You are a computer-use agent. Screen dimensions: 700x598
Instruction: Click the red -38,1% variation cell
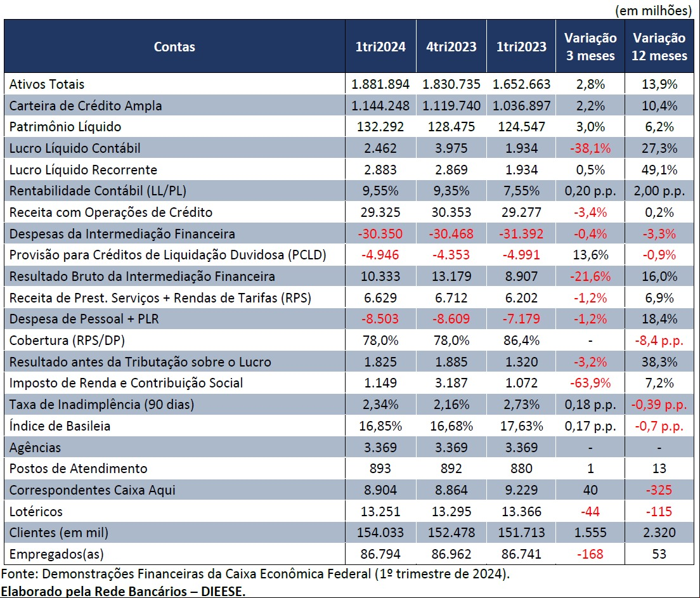click(x=590, y=148)
